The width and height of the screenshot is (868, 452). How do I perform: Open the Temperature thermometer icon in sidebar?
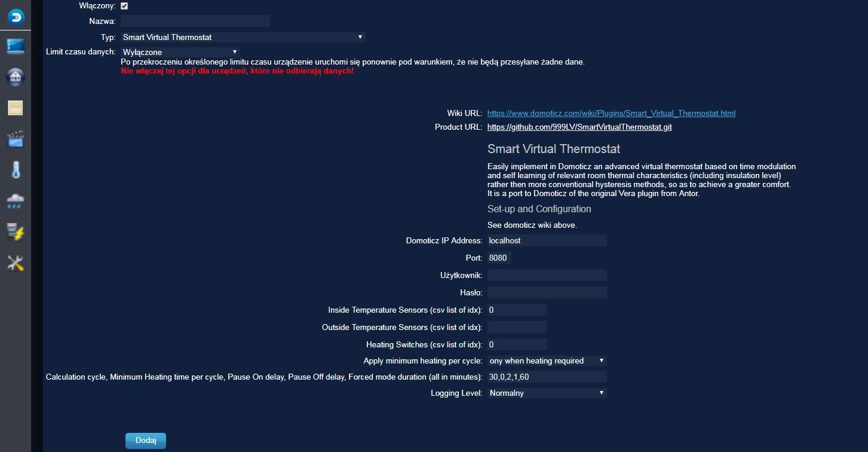(16, 170)
